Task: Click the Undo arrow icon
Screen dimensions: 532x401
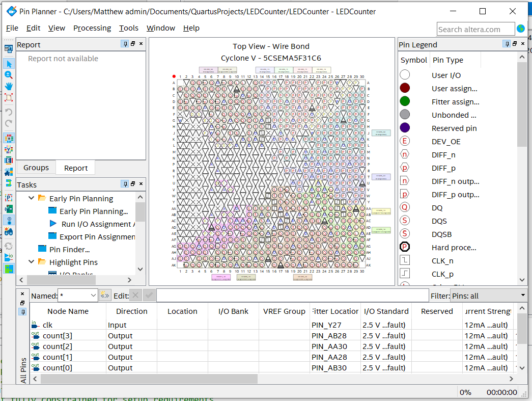Action: [x=9, y=112]
